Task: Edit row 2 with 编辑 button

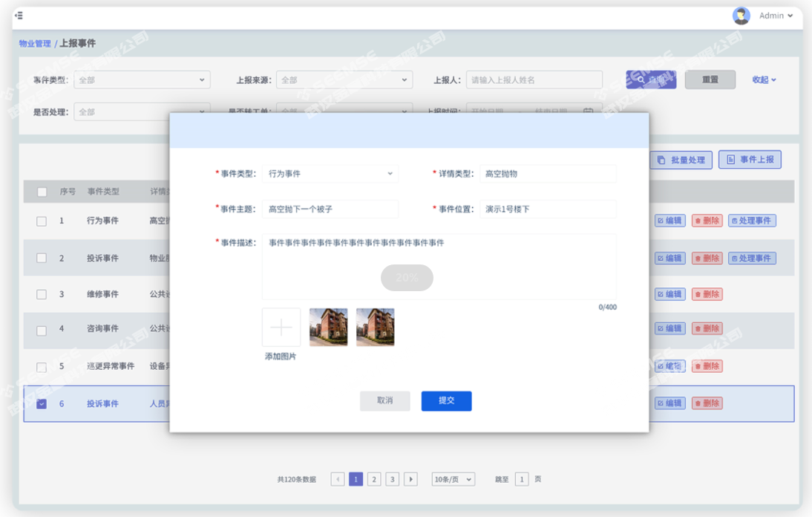Action: pyautogui.click(x=670, y=258)
